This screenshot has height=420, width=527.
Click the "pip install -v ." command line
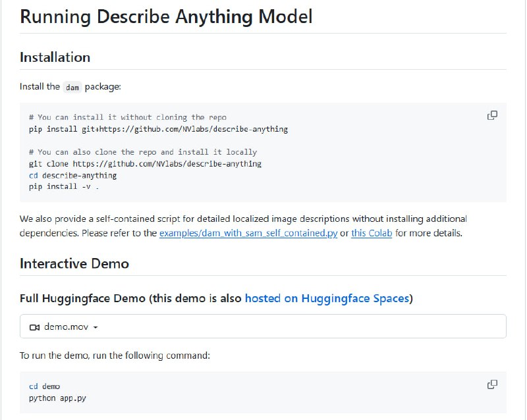click(x=64, y=187)
